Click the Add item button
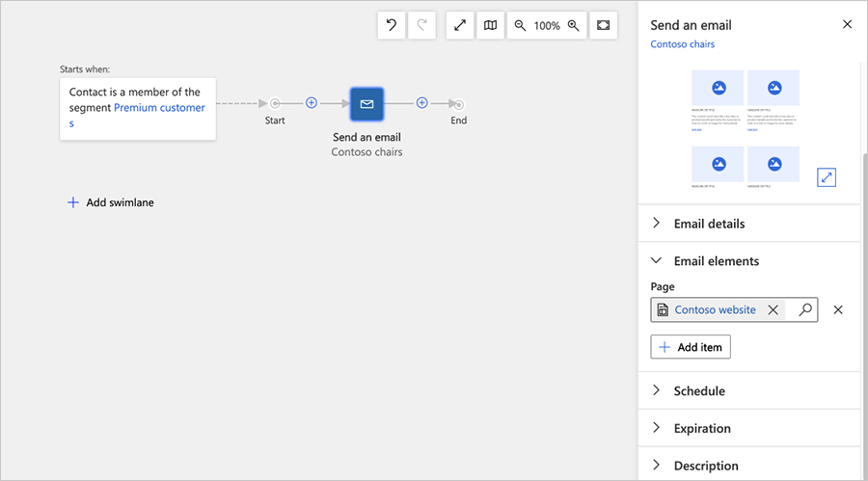 click(691, 347)
